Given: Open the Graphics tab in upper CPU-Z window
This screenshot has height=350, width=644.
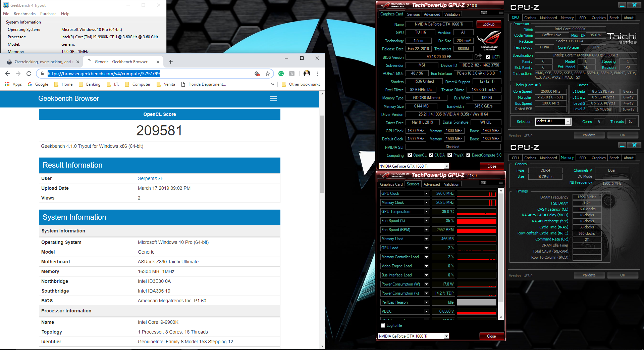Looking at the screenshot, I should (598, 18).
